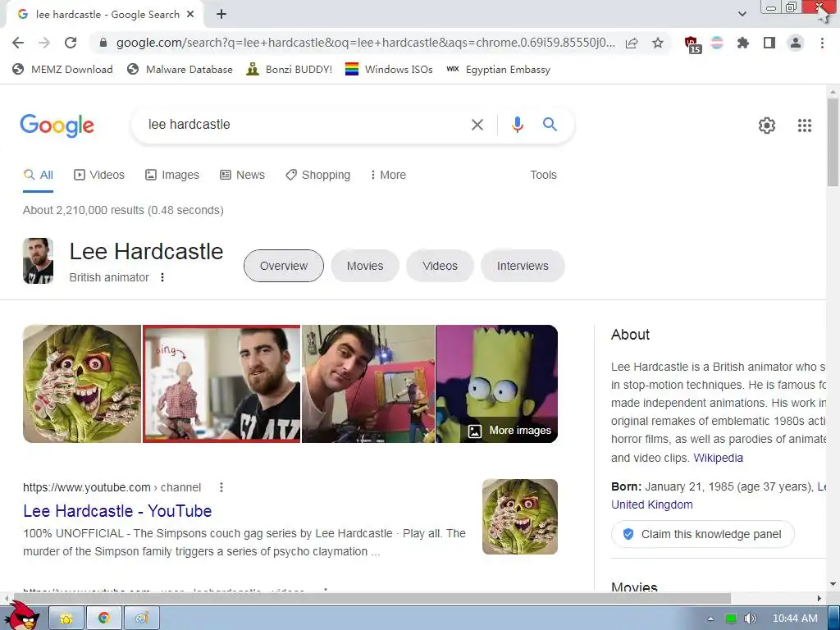The image size is (840, 630).
Task: Open Google quick settings gear
Action: (x=767, y=126)
